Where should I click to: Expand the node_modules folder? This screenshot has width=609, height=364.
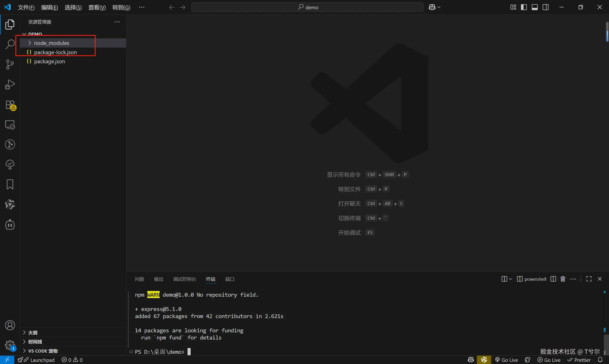tap(52, 43)
